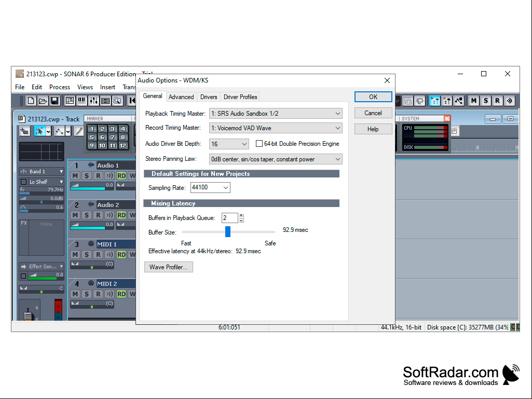Toggle RD automation read on MIDI 1
Screen dimensions: 532x399
[121, 254]
